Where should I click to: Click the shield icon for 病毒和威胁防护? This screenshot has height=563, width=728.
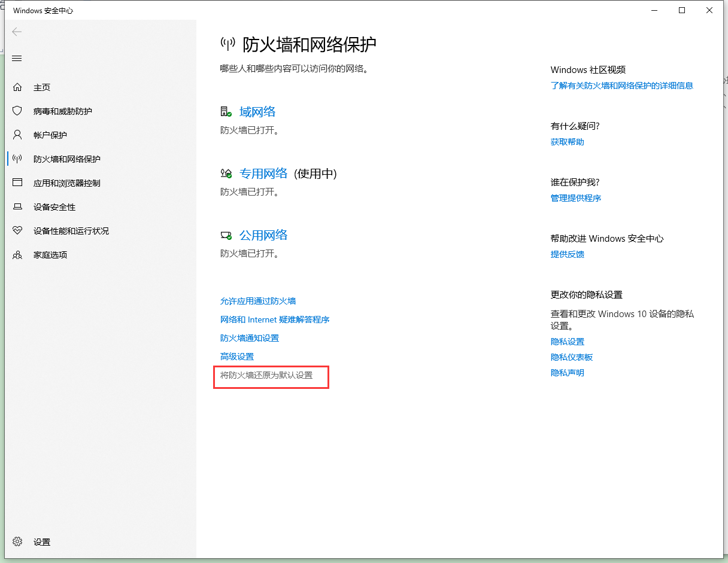(x=17, y=111)
